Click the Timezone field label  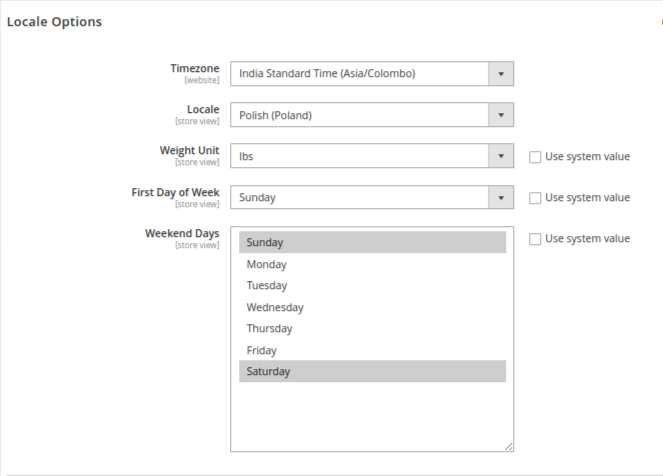(x=194, y=68)
